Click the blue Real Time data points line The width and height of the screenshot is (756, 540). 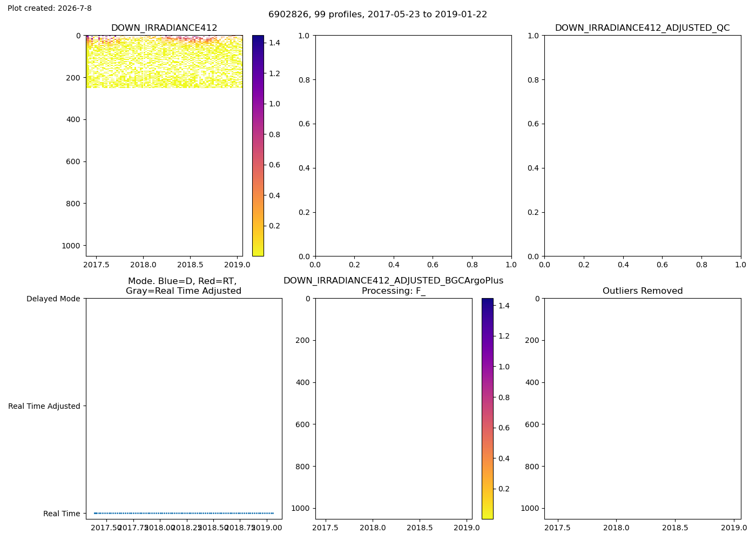tap(184, 513)
